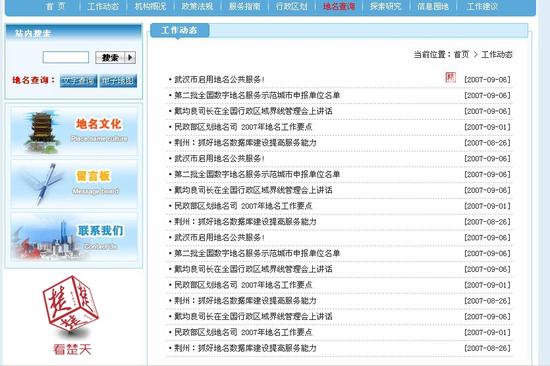This screenshot has width=550, height=366.
Task: Click the red new-item stamp icon
Action: (x=450, y=77)
